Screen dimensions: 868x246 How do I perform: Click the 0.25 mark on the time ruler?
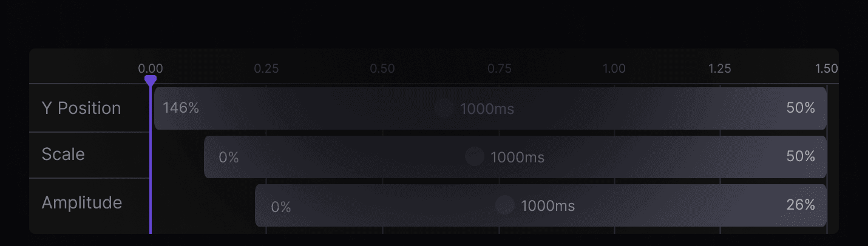click(x=266, y=68)
